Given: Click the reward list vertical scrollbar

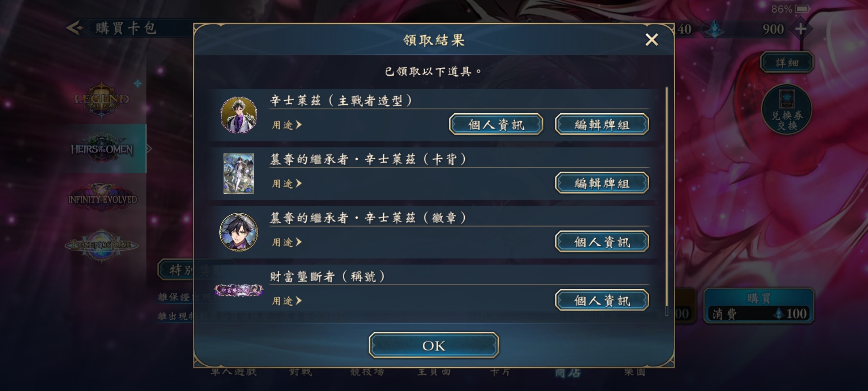Looking at the screenshot, I should coord(667,201).
